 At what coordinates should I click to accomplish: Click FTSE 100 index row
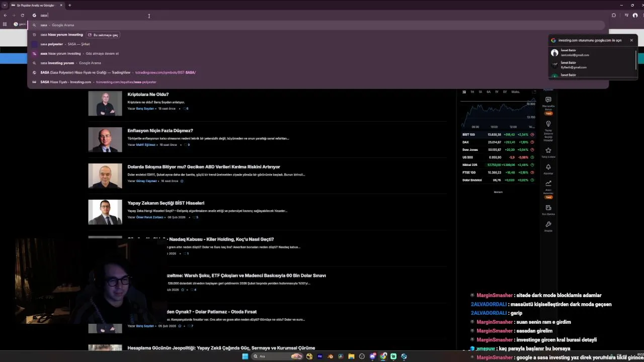(498, 172)
